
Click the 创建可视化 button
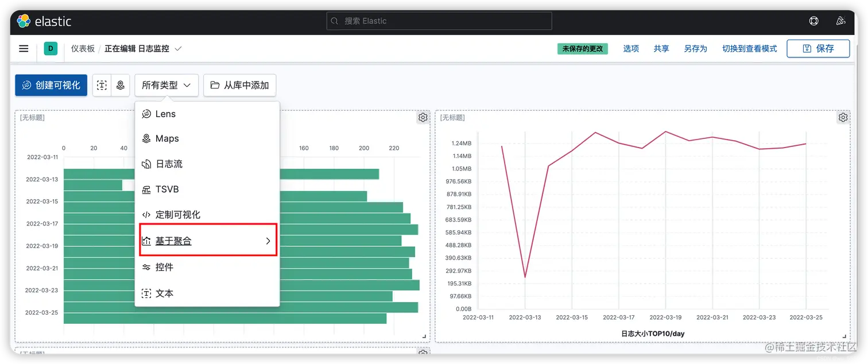(x=51, y=85)
